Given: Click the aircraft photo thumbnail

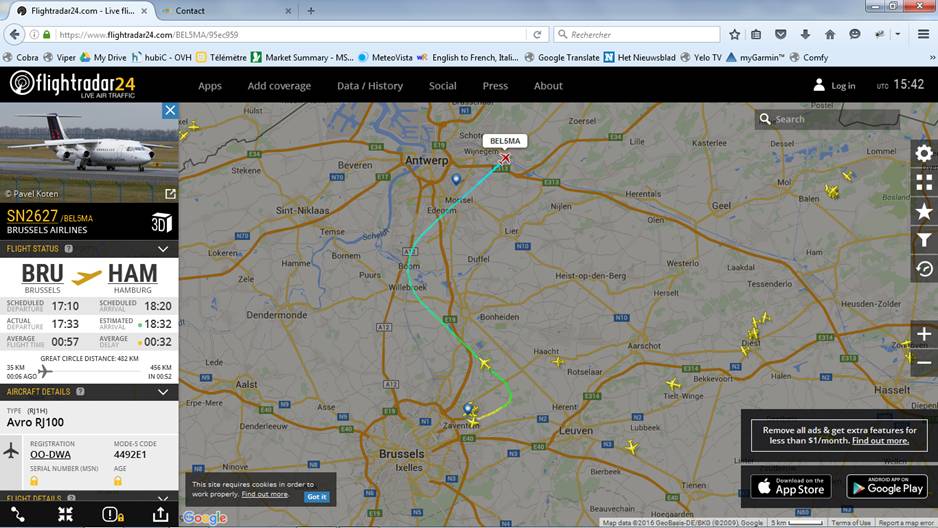Looking at the screenshot, I should [x=89, y=152].
